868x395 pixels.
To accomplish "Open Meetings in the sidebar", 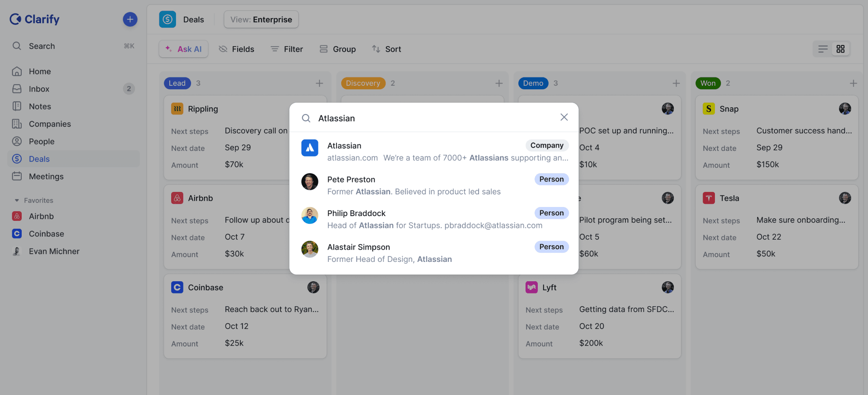I will click(x=73, y=176).
